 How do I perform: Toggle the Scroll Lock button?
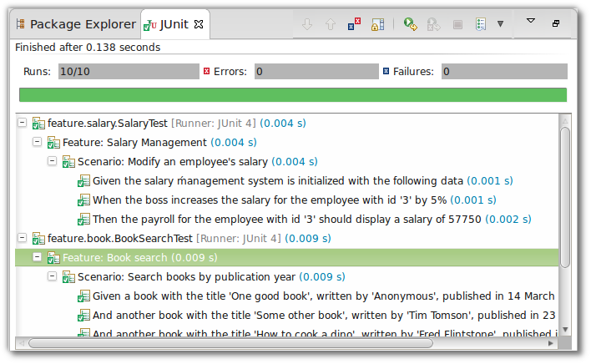tap(377, 24)
